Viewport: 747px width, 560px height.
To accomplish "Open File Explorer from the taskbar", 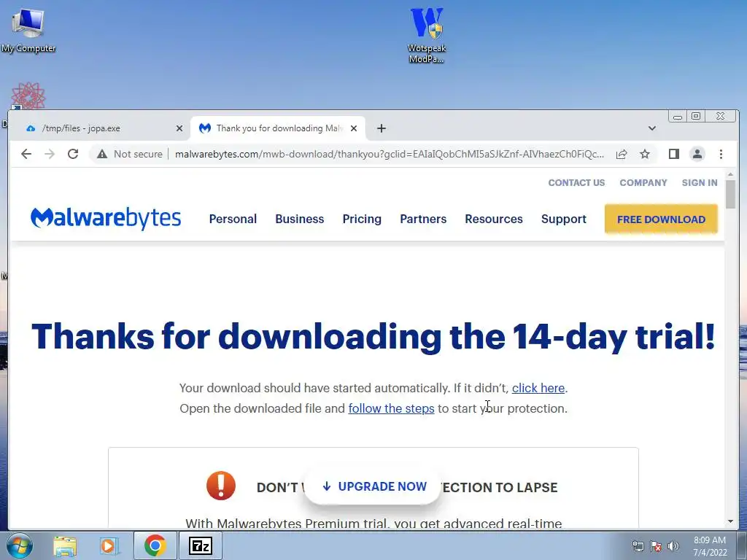I will (x=65, y=545).
